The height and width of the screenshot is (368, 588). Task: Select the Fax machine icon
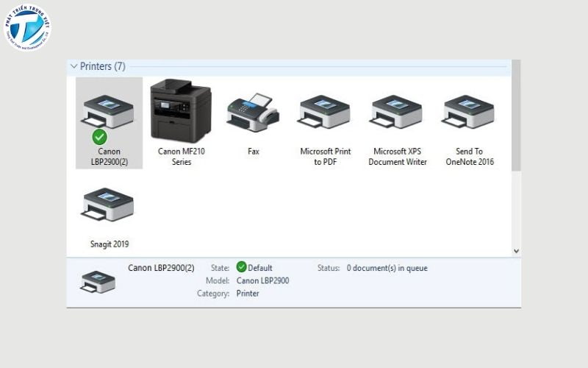(x=253, y=111)
